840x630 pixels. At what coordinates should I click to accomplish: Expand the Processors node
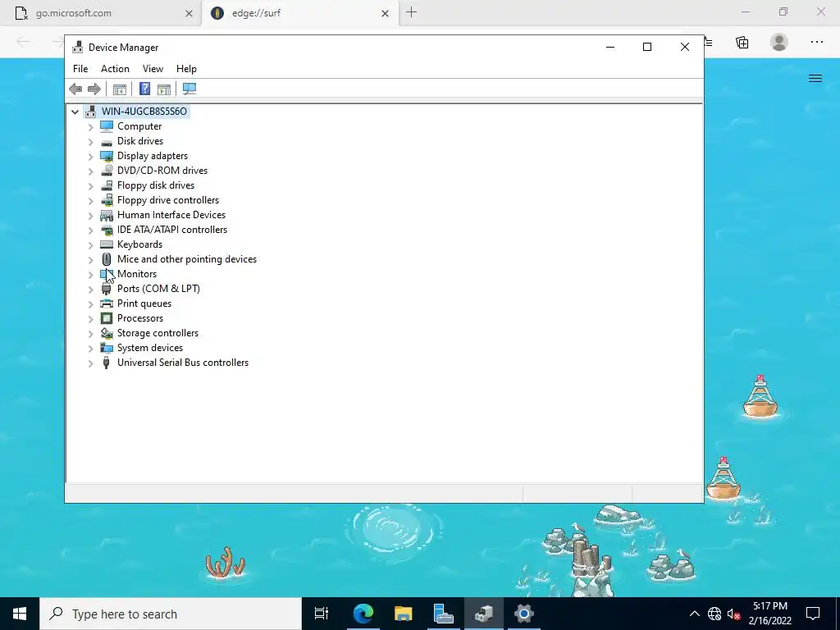coord(90,319)
